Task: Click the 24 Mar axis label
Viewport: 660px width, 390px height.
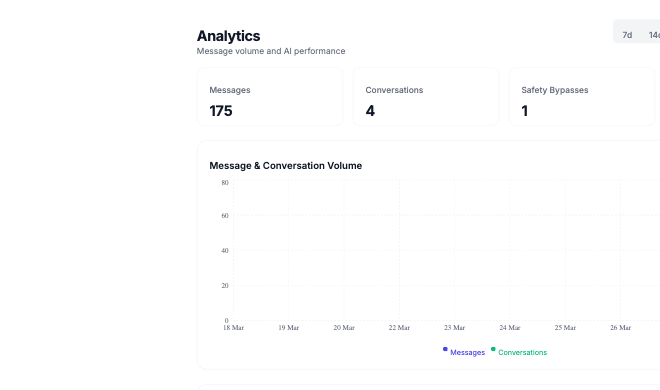Action: pos(510,328)
